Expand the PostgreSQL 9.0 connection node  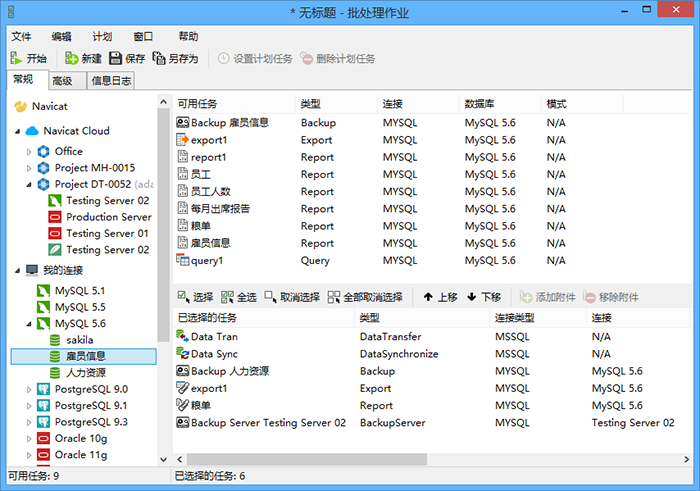(30, 389)
